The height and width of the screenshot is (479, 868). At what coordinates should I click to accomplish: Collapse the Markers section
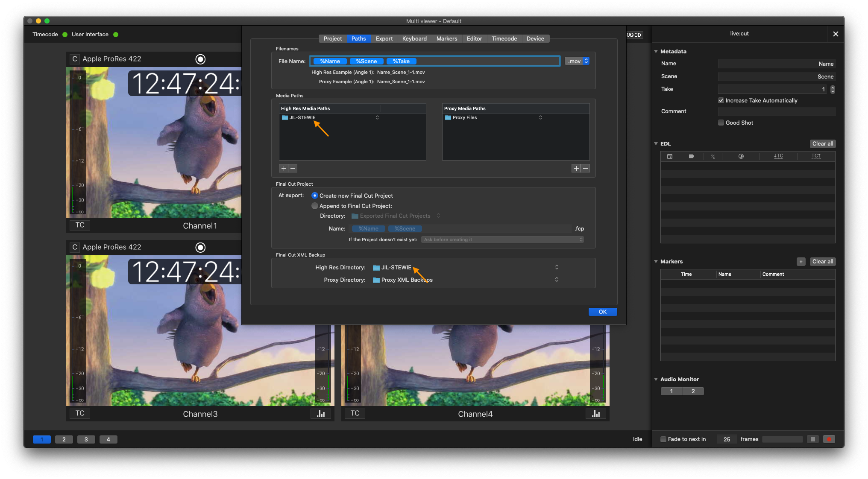tap(656, 261)
